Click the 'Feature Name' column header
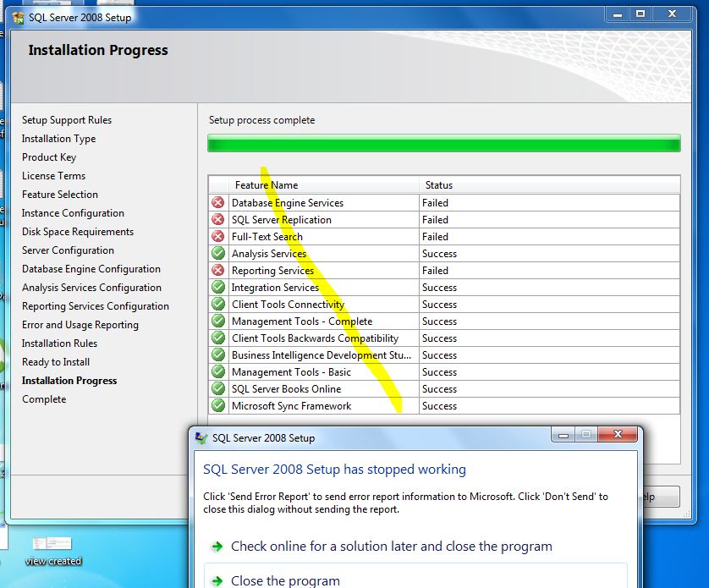 [x=266, y=184]
